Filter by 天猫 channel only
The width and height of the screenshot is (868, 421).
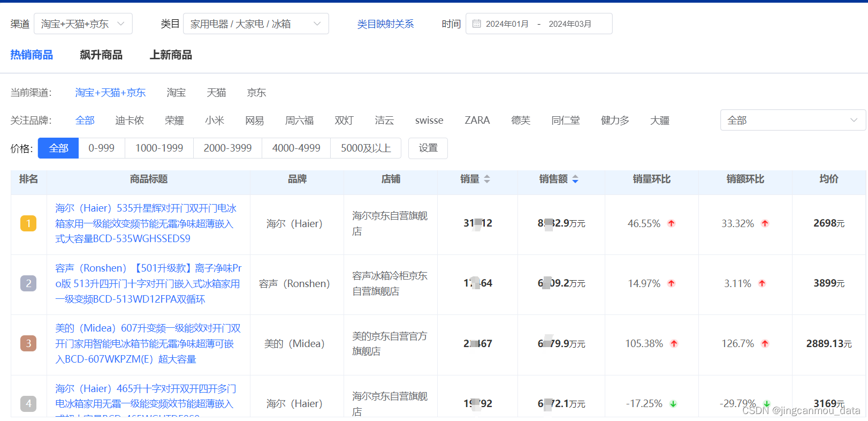click(x=216, y=93)
